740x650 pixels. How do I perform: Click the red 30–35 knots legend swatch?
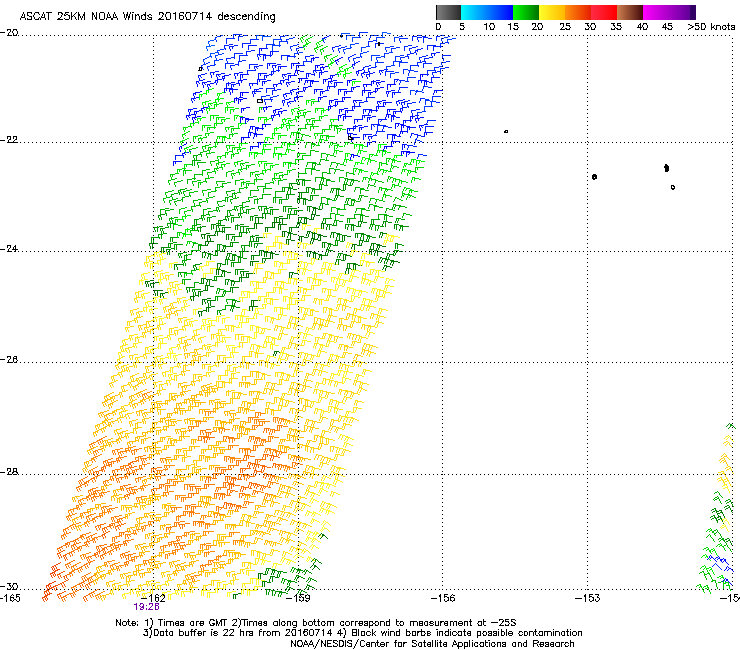pyautogui.click(x=604, y=12)
